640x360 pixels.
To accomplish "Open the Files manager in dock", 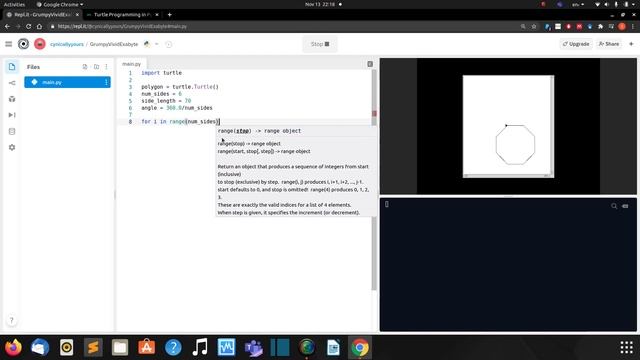I will (x=120, y=348).
